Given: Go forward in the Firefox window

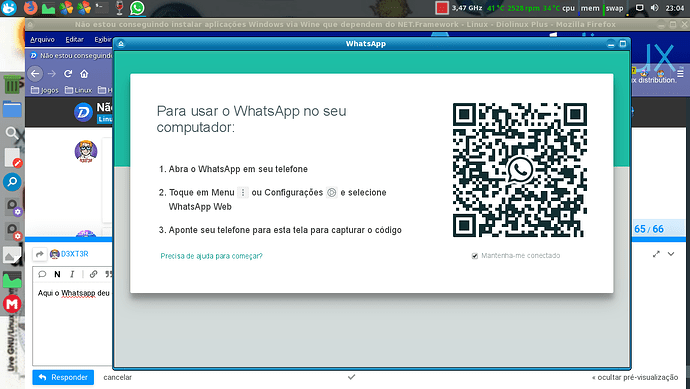Looking at the screenshot, I should pyautogui.click(x=51, y=73).
